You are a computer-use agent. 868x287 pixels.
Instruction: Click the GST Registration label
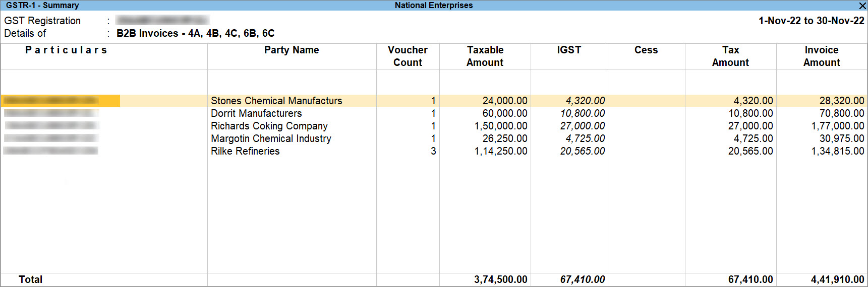pos(42,21)
